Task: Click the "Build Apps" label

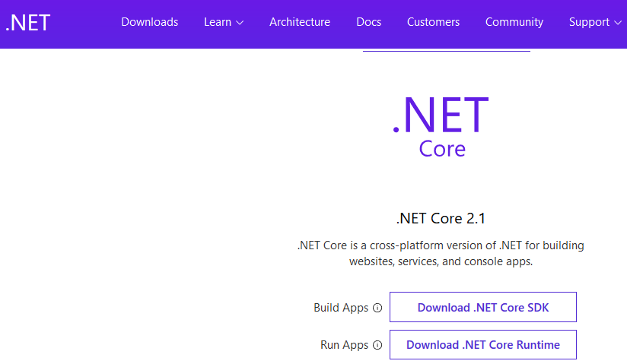Action: pos(341,308)
